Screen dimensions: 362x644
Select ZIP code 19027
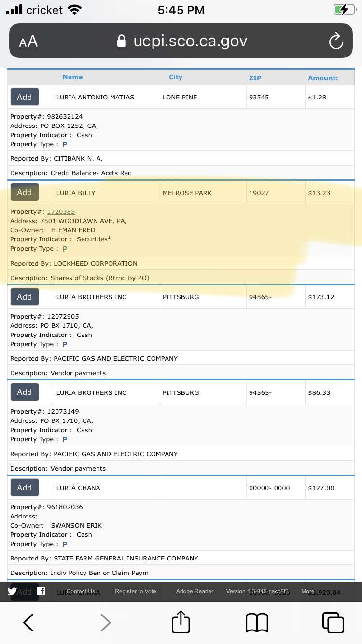point(259,193)
